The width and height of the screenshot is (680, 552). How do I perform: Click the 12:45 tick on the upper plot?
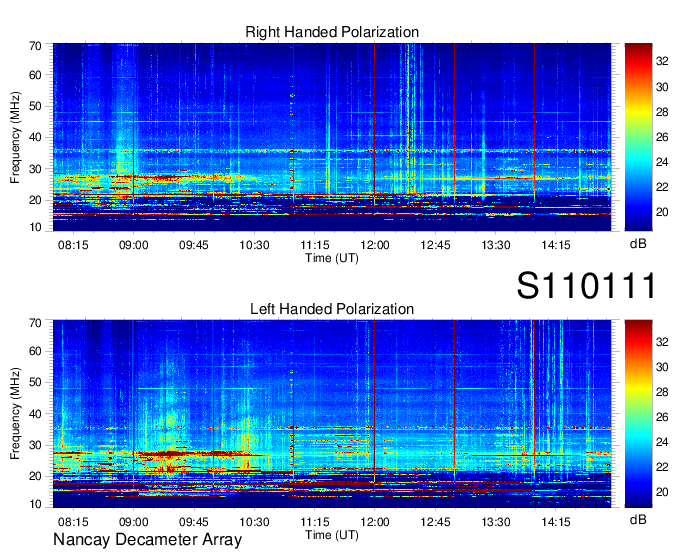[435, 245]
